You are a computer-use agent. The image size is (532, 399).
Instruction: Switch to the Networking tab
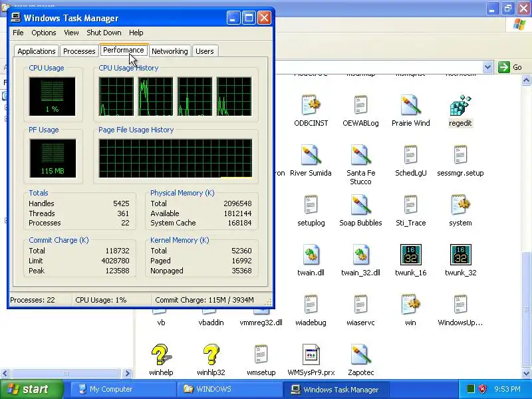click(x=170, y=51)
